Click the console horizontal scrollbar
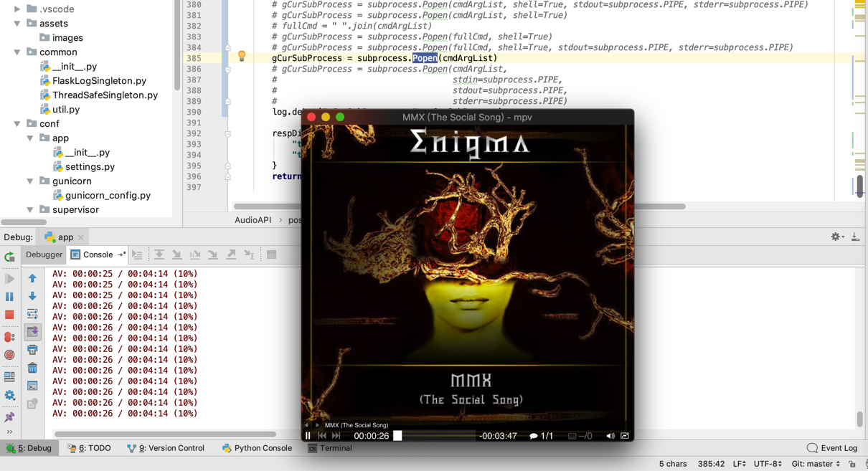 (166, 434)
